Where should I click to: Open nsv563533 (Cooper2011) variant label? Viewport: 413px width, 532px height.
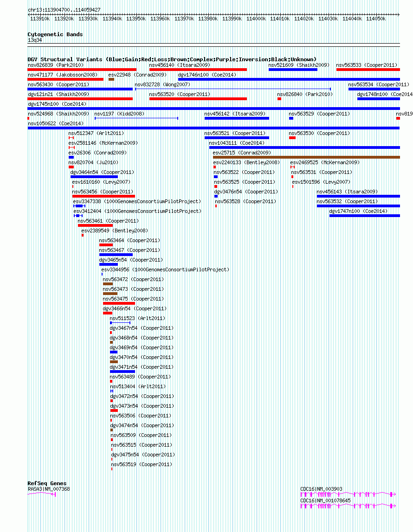[367, 65]
